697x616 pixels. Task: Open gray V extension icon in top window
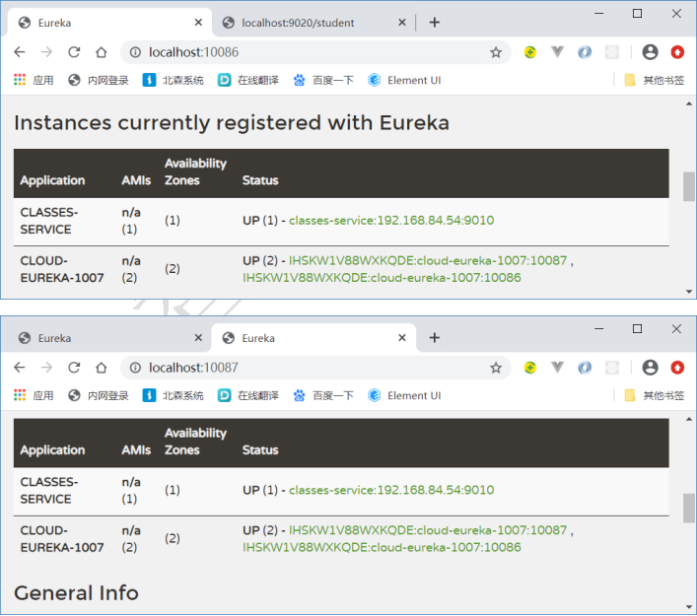(x=557, y=52)
